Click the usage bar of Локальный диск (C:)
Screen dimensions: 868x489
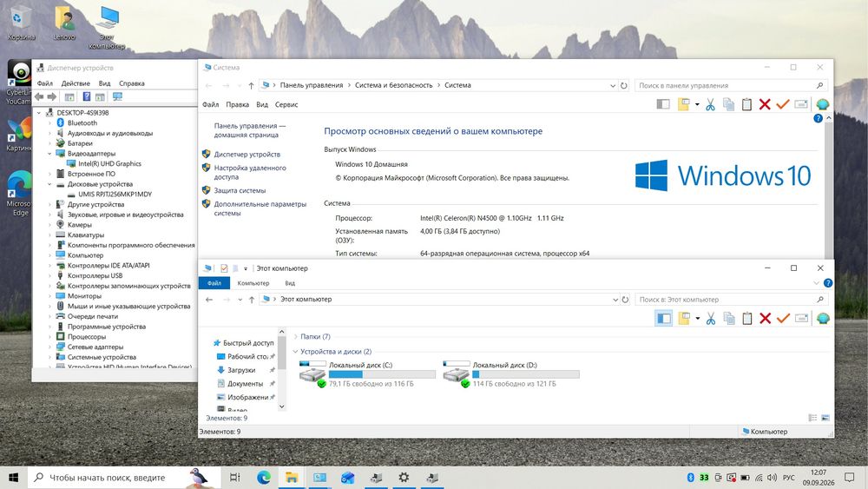(382, 375)
